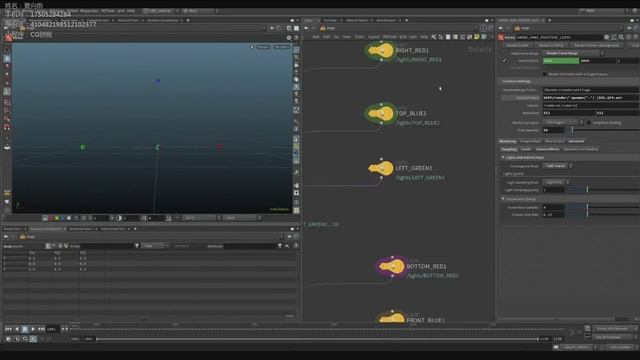
Task: Click the wrench icon in network editor toolbar
Action: pos(433,37)
